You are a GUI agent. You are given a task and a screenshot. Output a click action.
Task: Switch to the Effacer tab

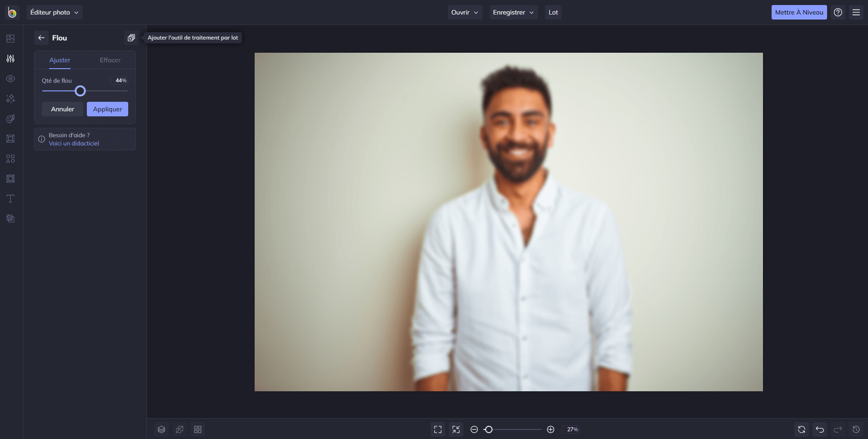[x=110, y=60]
